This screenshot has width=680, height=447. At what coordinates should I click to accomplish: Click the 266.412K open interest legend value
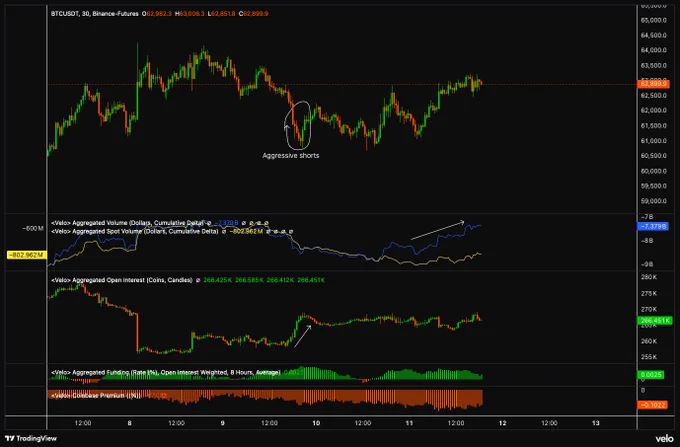pos(280,280)
